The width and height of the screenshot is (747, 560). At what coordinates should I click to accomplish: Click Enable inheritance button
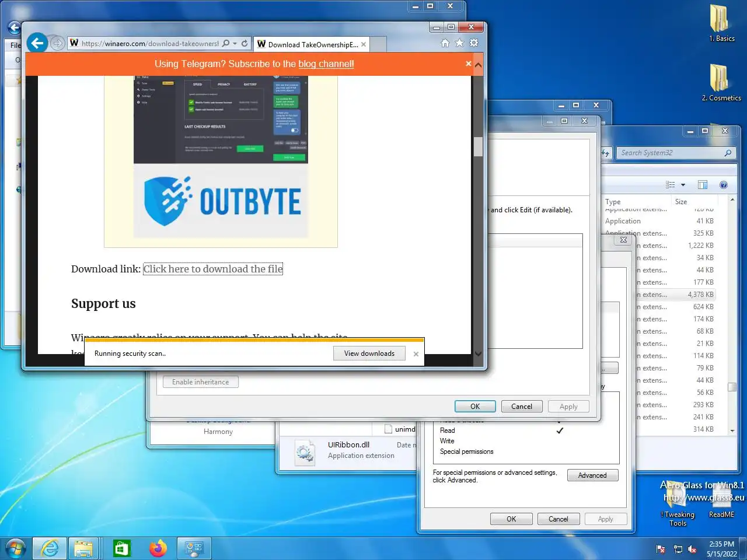(x=201, y=382)
